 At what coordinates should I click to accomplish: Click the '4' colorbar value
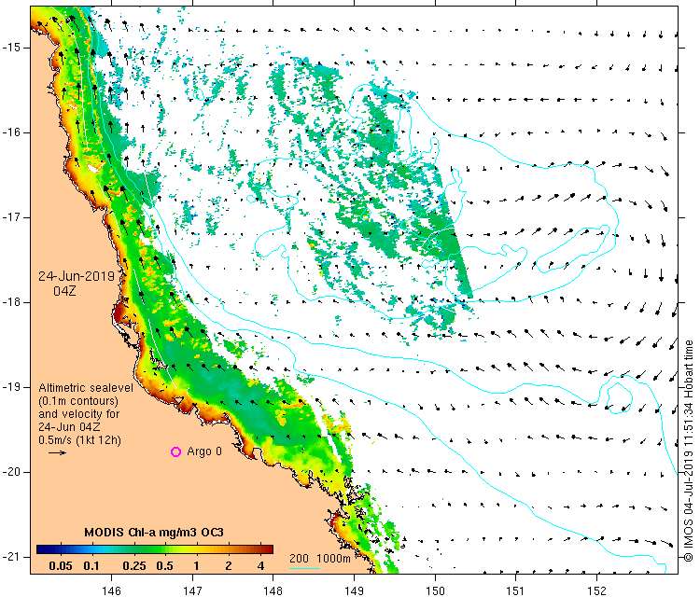coord(260,566)
